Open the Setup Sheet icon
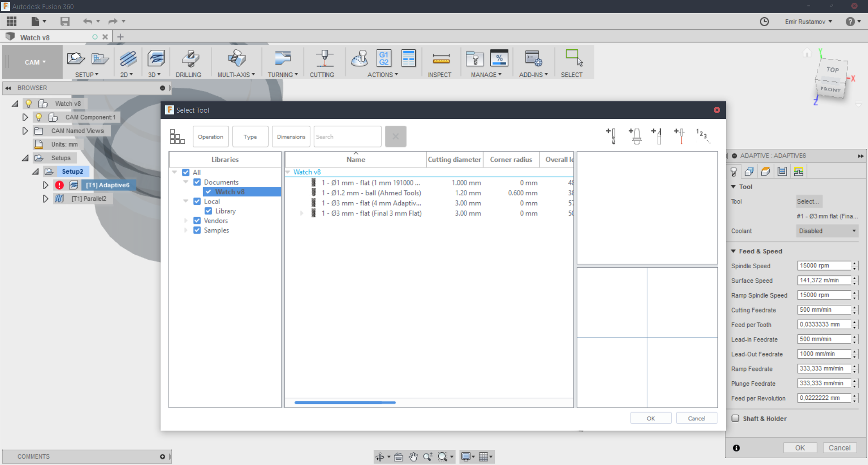 click(x=408, y=59)
